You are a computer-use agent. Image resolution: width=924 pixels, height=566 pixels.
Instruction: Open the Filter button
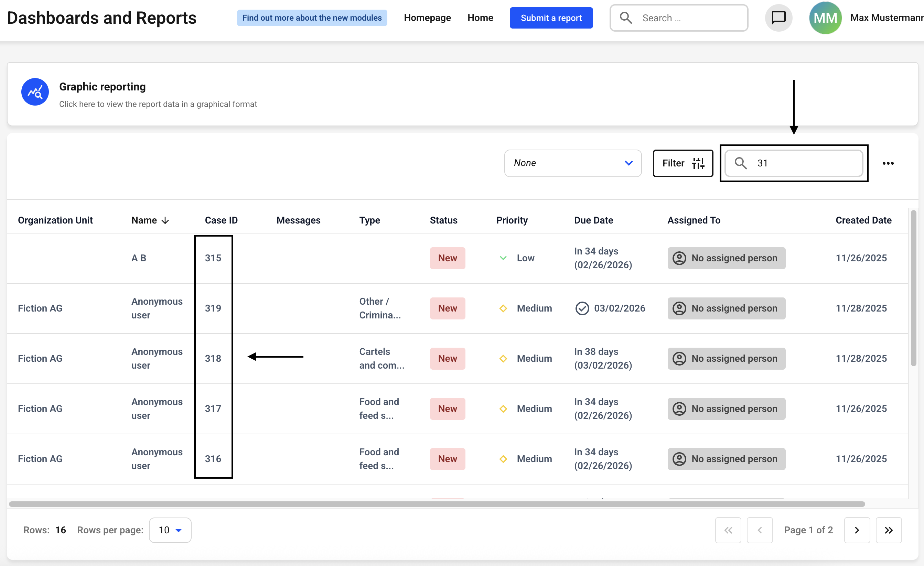(683, 163)
